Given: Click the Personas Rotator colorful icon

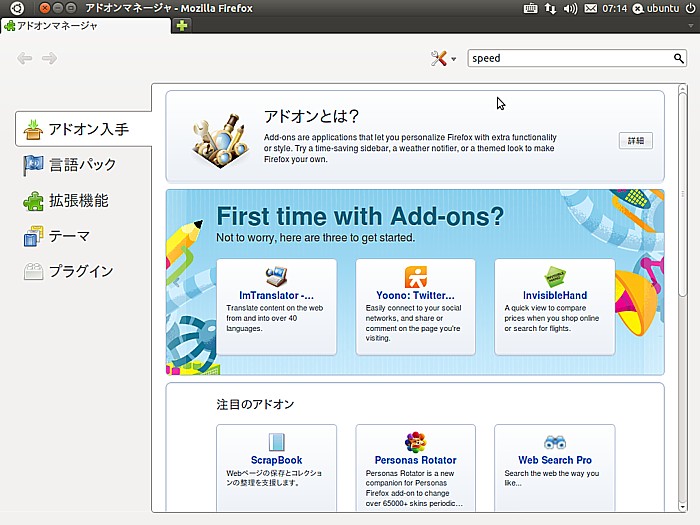Looking at the screenshot, I should pos(416,442).
